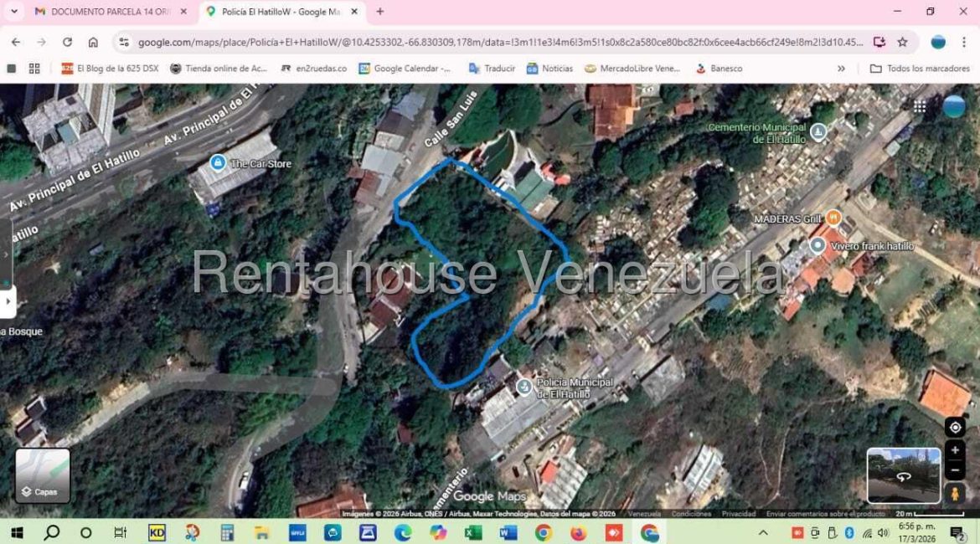The width and height of the screenshot is (980, 544).
Task: Click the Cementerio Municipal de El Hatillo pin
Action: (818, 131)
